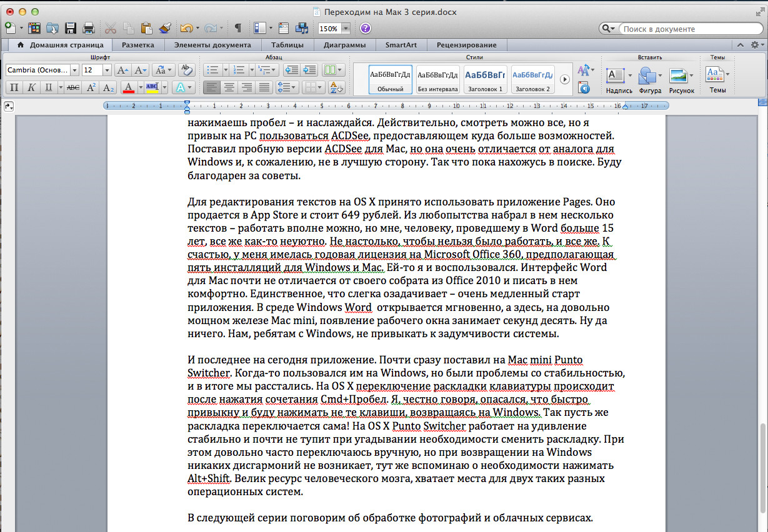Expand the 150% zoom dropdown
This screenshot has width=768, height=532.
click(x=346, y=29)
